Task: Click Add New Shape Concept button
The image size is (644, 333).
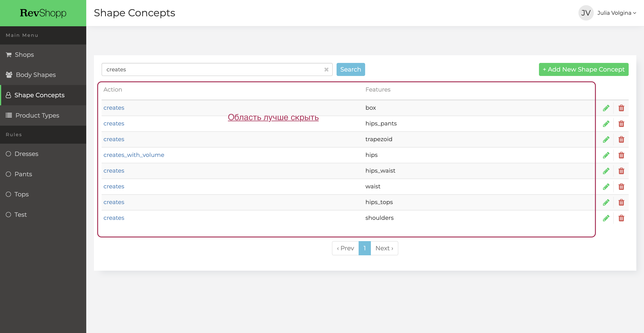Action: 583,70
